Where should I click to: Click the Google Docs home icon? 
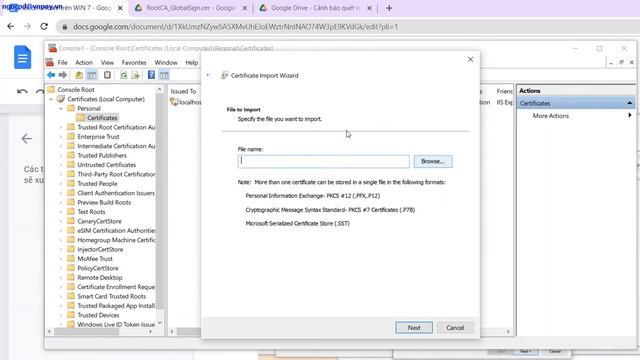point(22,57)
